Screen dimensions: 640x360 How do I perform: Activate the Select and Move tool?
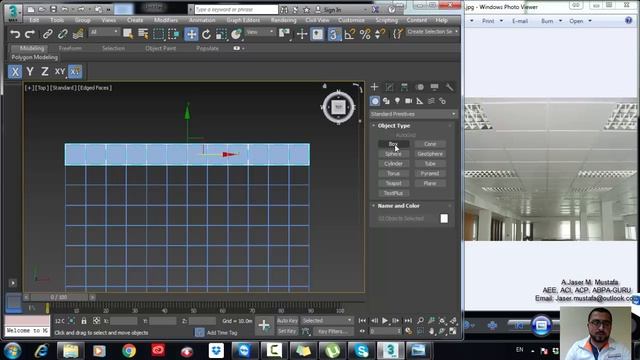191,34
